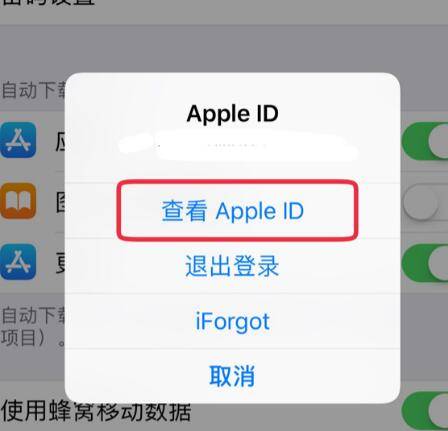The image size is (448, 431).
Task: Tap the partially hidden 更 row label
Action: tap(60, 263)
